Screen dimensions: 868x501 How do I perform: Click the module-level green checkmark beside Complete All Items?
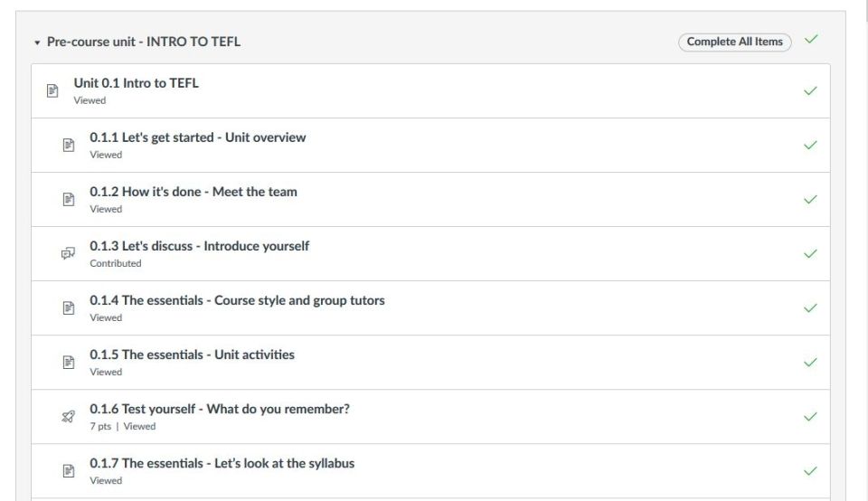811,39
